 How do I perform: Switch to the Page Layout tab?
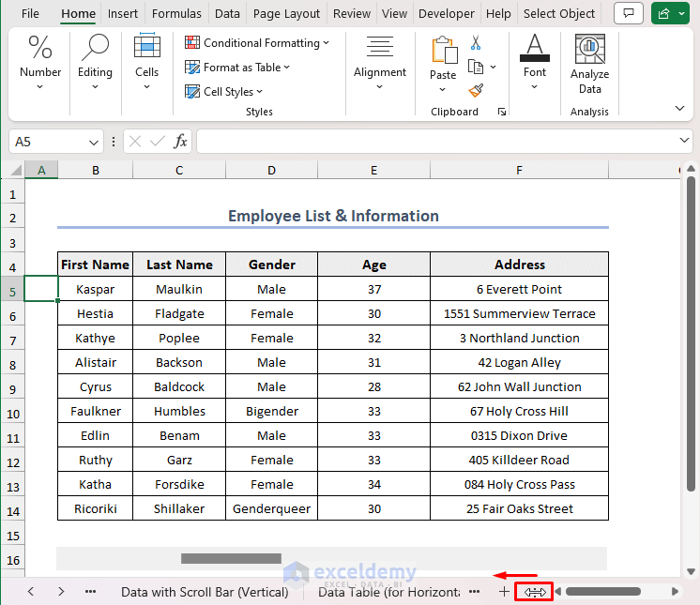pos(286,14)
